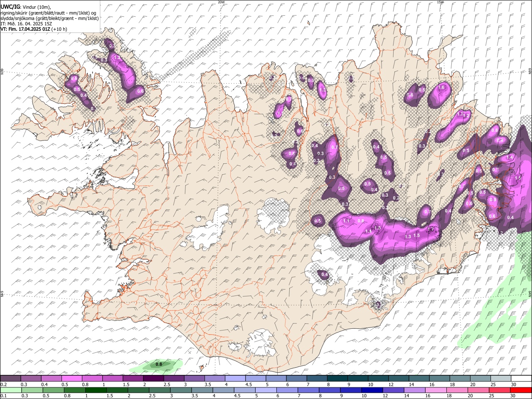The height and width of the screenshot is (399, 532).
Task: Click the '0.2' label in the upper legend row
Action: [3, 384]
